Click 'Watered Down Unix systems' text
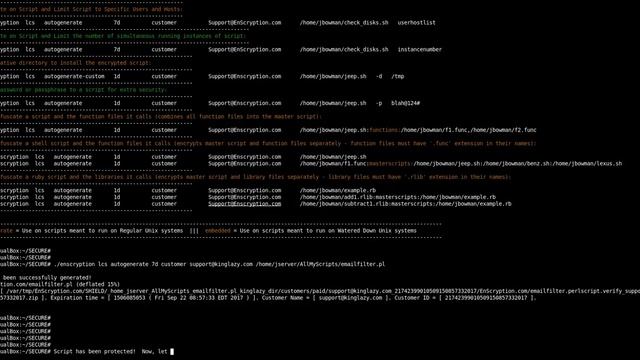Image resolution: width=640 pixels, height=360 pixels. point(377,231)
